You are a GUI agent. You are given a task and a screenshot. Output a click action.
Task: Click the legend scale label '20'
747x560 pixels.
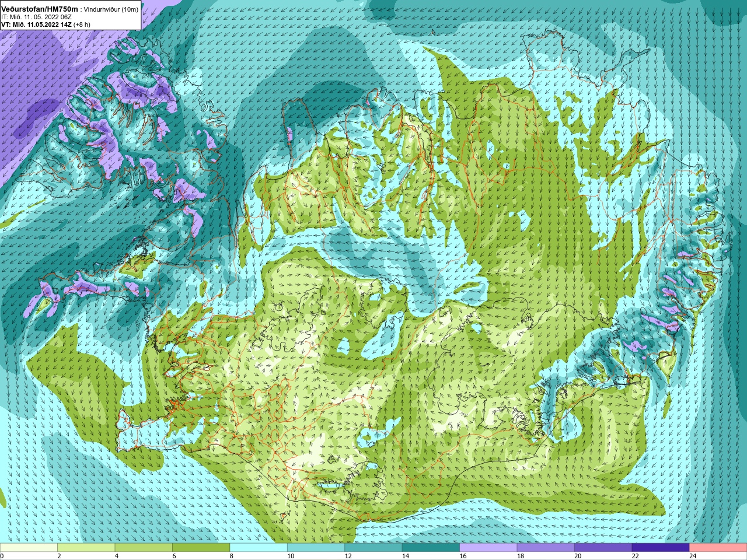pyautogui.click(x=578, y=556)
